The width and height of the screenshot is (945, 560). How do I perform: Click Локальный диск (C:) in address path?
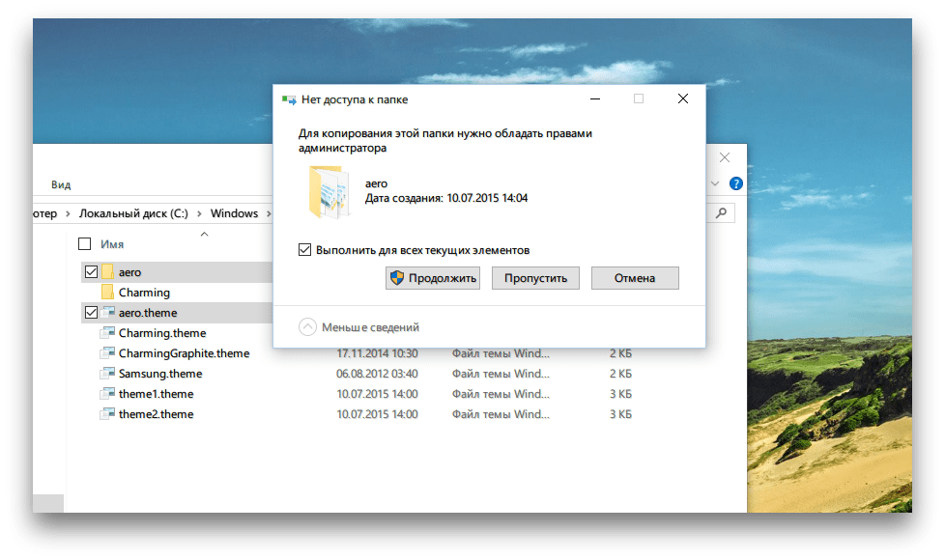click(x=133, y=213)
